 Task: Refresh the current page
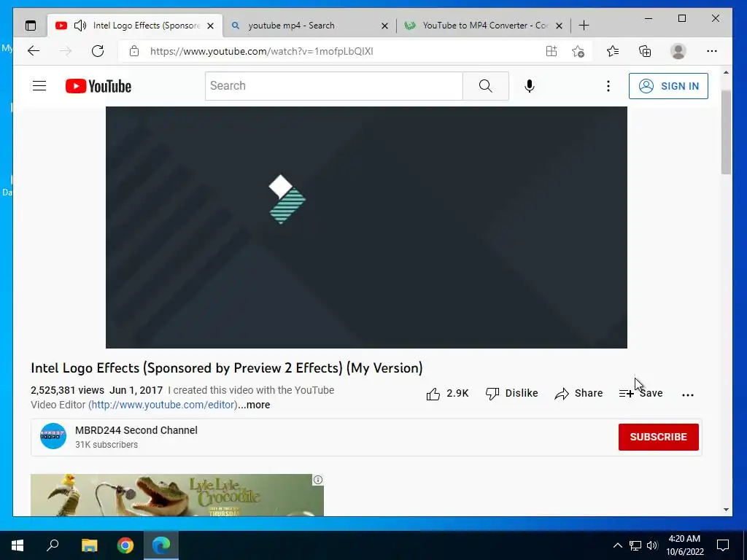[x=98, y=51]
